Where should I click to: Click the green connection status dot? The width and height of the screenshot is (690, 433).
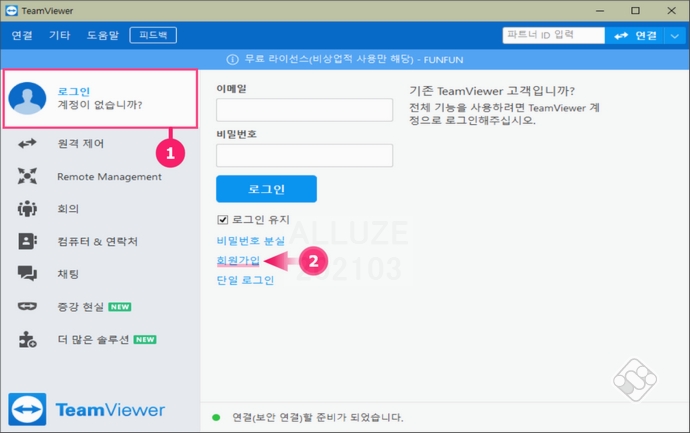216,417
